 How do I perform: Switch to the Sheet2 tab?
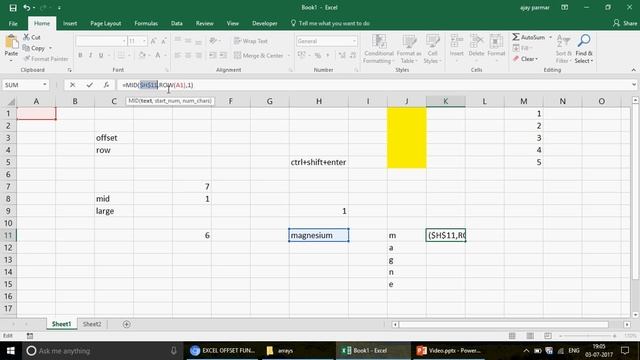[x=92, y=324]
